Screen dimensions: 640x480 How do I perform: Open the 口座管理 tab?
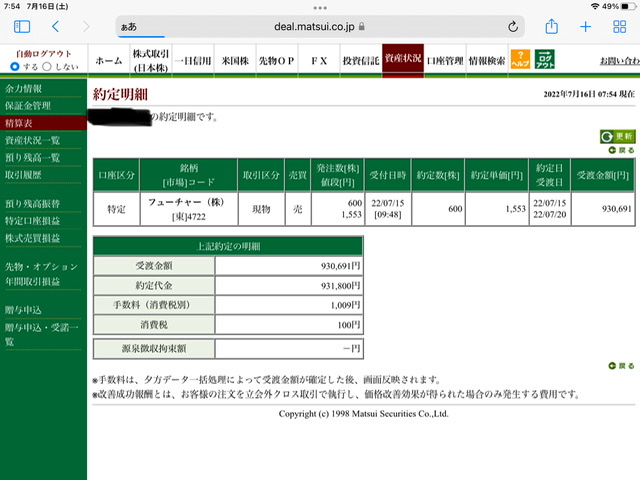pos(445,60)
